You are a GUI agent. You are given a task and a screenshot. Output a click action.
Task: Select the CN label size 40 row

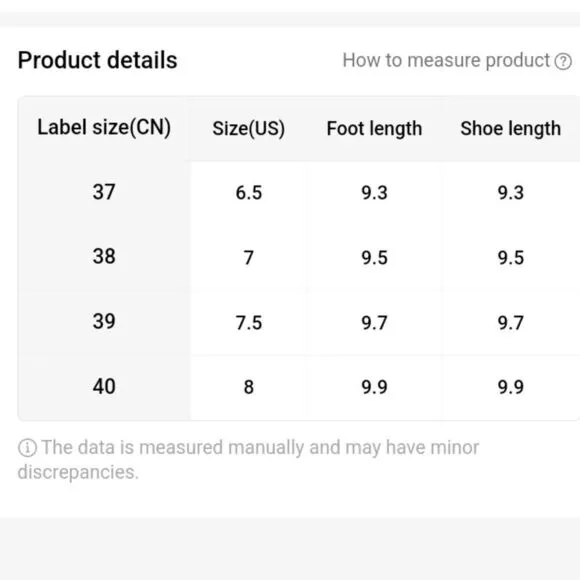299,387
